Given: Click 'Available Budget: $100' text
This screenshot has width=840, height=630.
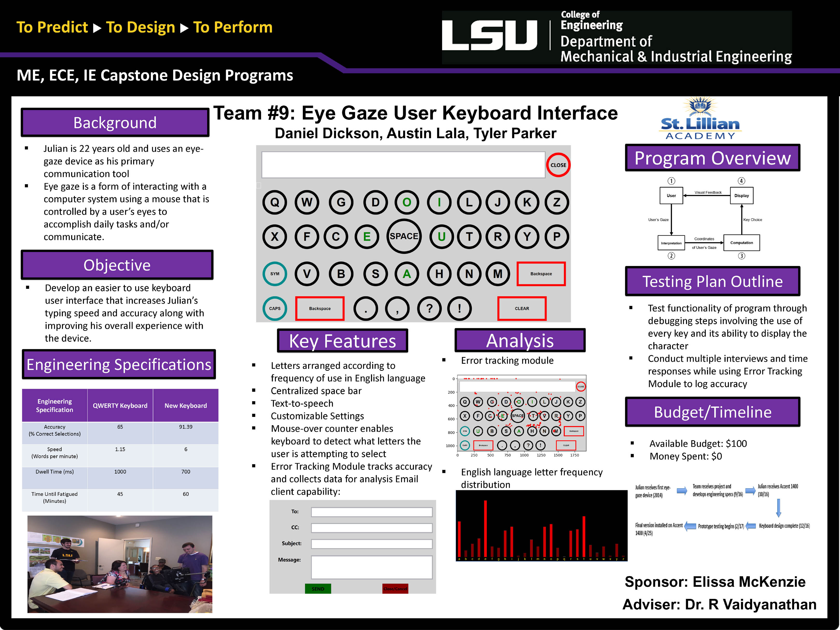Looking at the screenshot, I should point(698,444).
